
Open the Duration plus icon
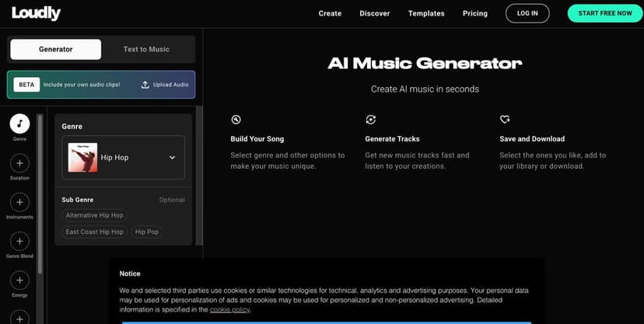[19, 163]
